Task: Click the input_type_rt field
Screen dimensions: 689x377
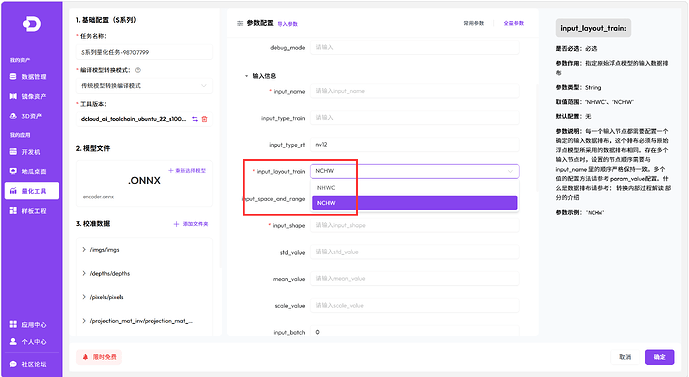Action: coord(415,145)
